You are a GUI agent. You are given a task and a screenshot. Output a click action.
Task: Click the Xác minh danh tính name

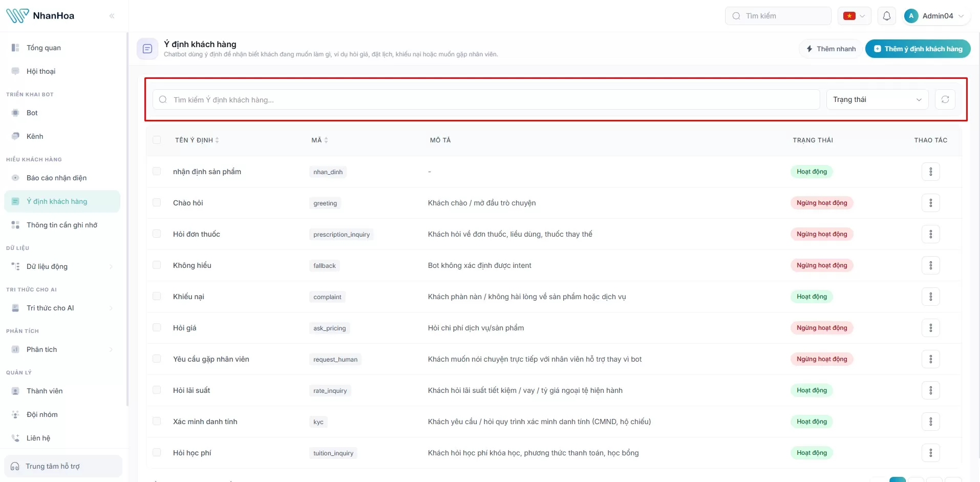click(205, 422)
